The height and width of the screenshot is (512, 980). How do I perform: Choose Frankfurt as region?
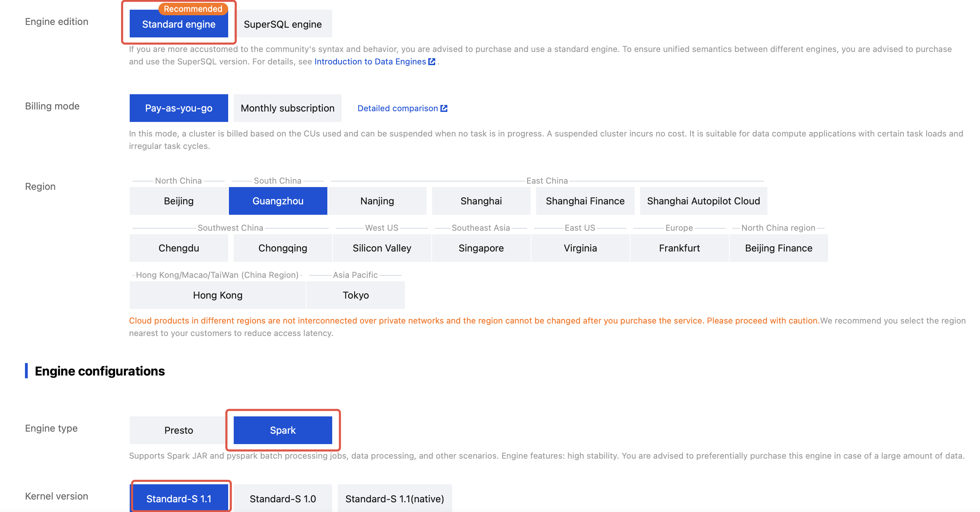tap(679, 248)
